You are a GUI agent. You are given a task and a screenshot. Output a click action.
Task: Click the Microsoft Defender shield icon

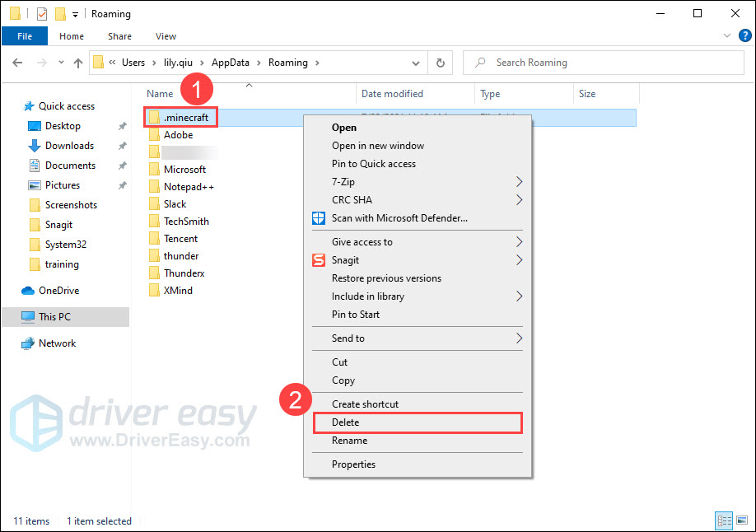[x=319, y=218]
